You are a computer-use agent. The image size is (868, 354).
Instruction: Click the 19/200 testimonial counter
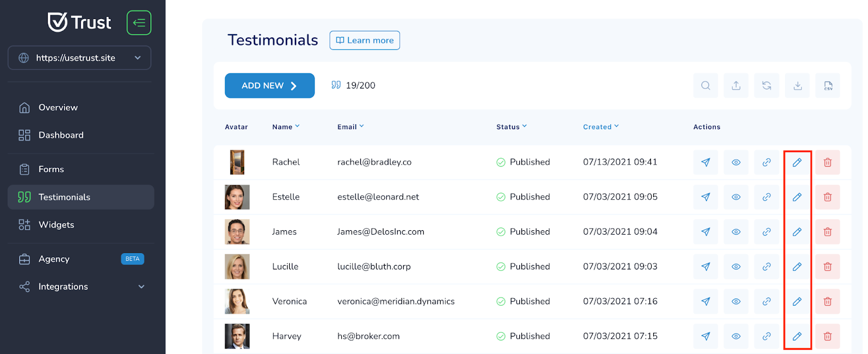tap(354, 85)
